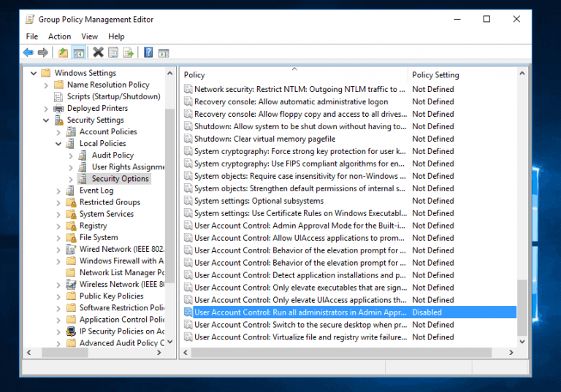This screenshot has width=561, height=392.
Task: Expand the Windows Firewall node
Action: coord(58,261)
